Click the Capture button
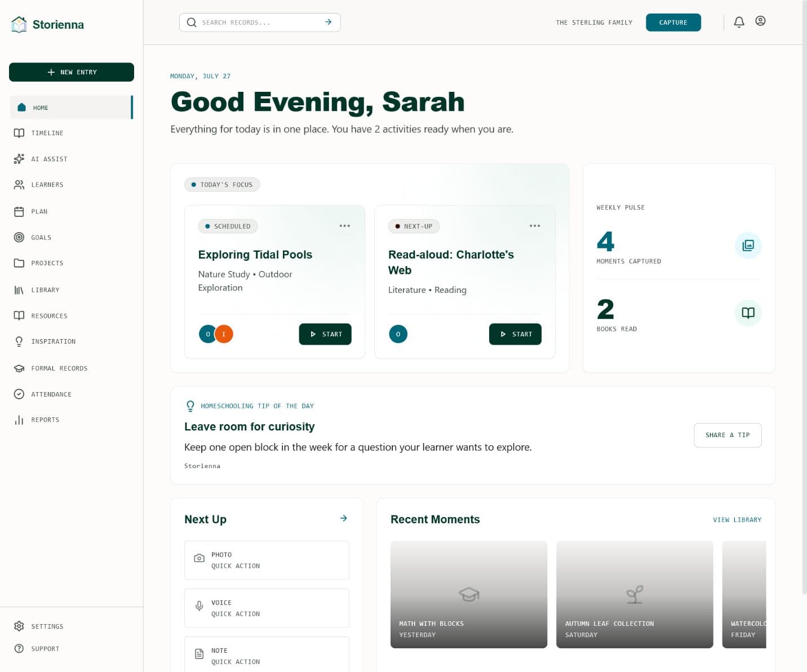 click(x=673, y=23)
